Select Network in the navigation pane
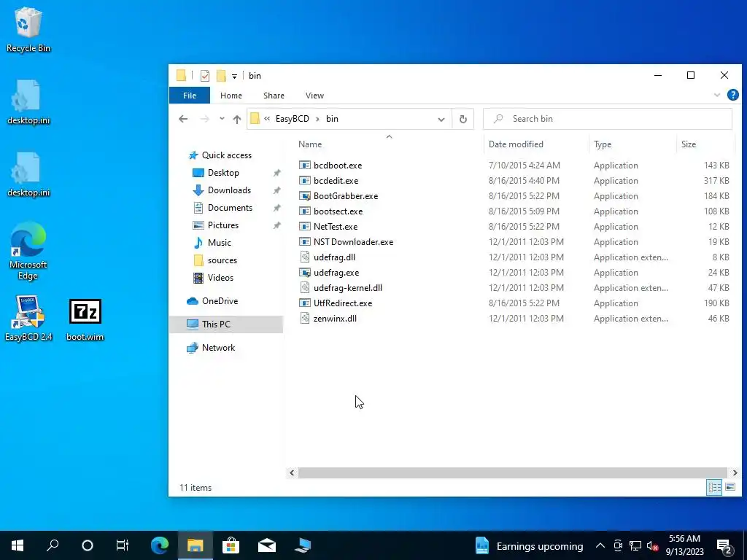This screenshot has width=747, height=560. [218, 348]
